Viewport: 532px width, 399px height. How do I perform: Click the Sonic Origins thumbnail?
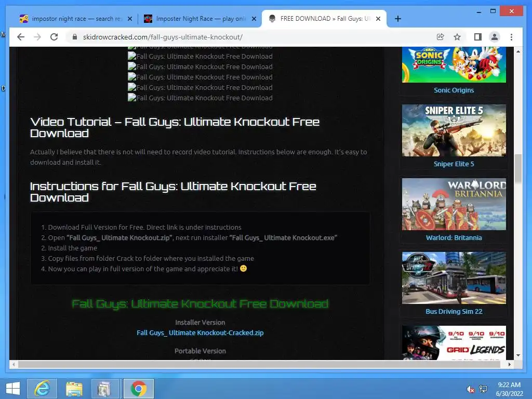point(454,64)
